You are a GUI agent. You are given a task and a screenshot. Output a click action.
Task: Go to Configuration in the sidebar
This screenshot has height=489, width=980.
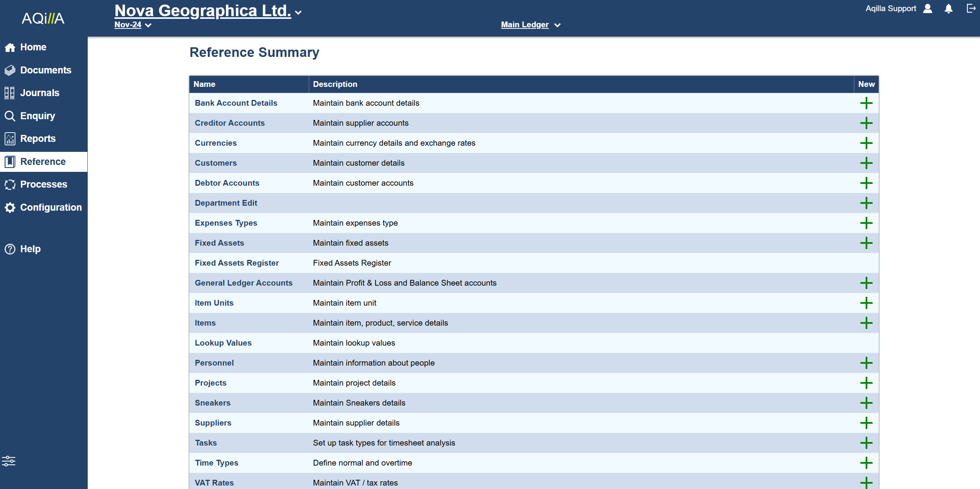[51, 207]
